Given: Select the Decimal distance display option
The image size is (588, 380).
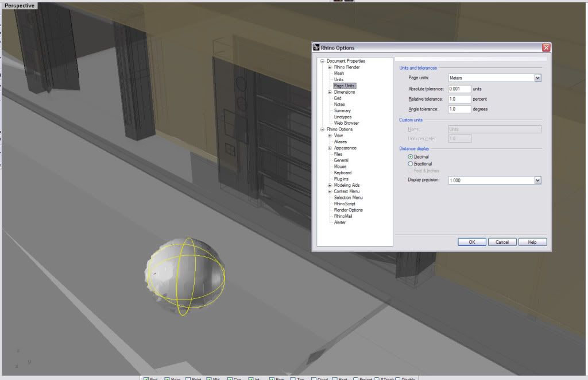Looking at the screenshot, I should 410,156.
